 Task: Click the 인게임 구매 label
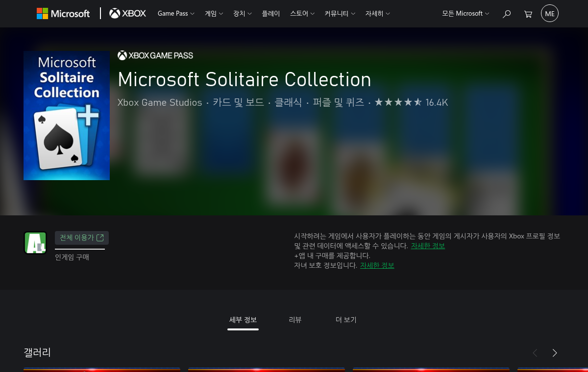pyautogui.click(x=72, y=257)
